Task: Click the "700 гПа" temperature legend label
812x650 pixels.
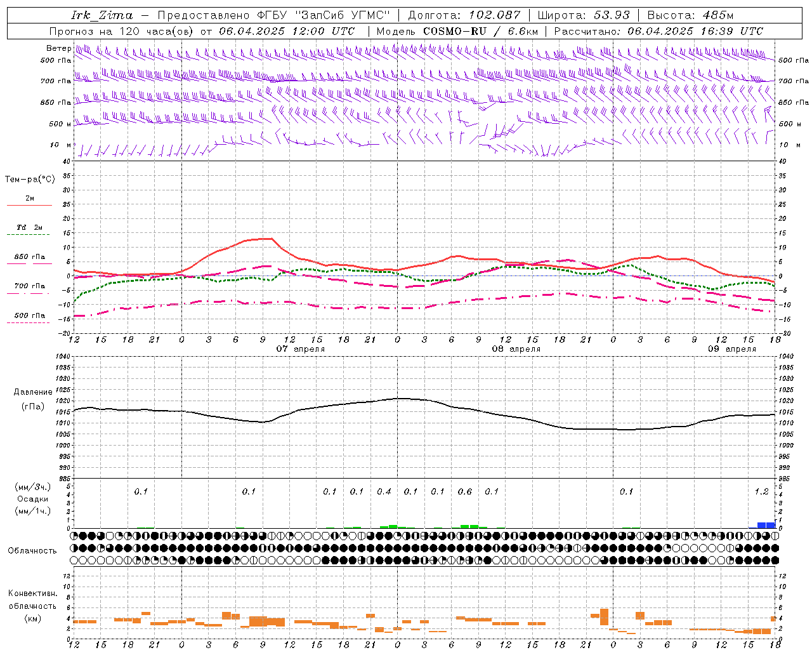Action: coord(30,286)
